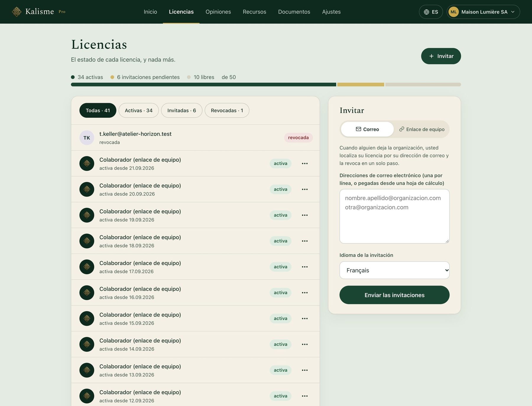Click the gold pending segment of usage bar

tap(361, 84)
